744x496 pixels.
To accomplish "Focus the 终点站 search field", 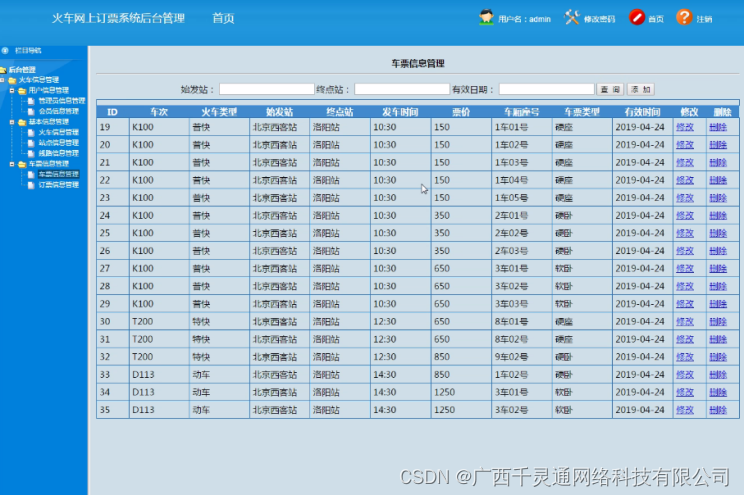I will coord(401,89).
